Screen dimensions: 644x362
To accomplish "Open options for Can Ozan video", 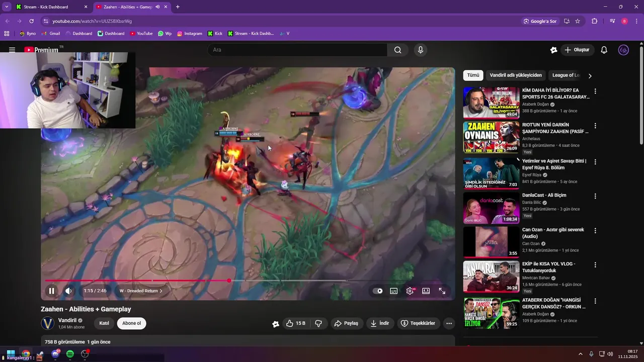I will coord(595,231).
